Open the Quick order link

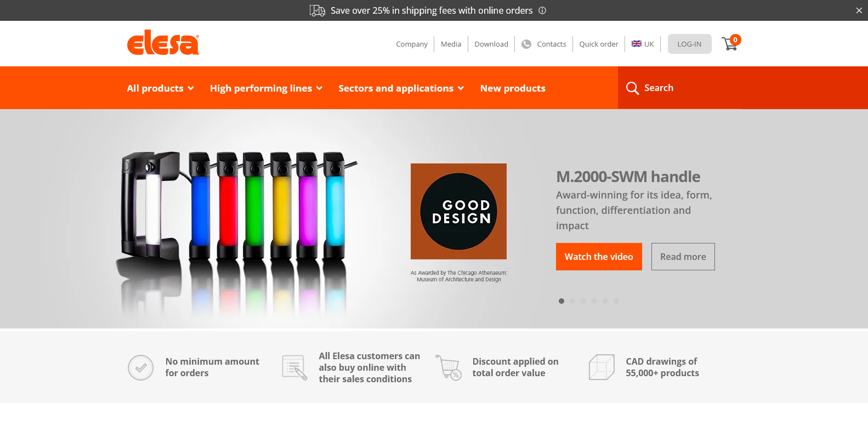click(x=599, y=44)
